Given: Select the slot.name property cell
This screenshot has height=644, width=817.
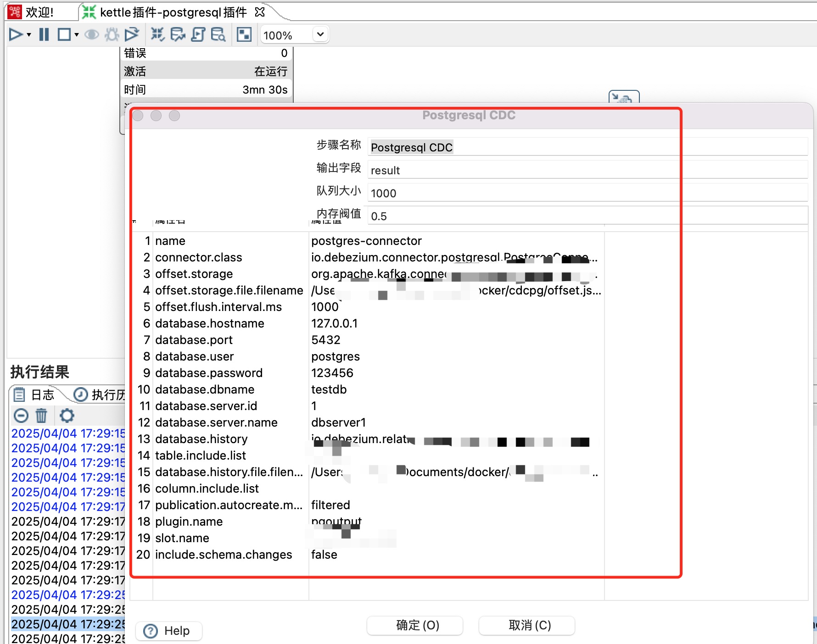Looking at the screenshot, I should 230,538.
